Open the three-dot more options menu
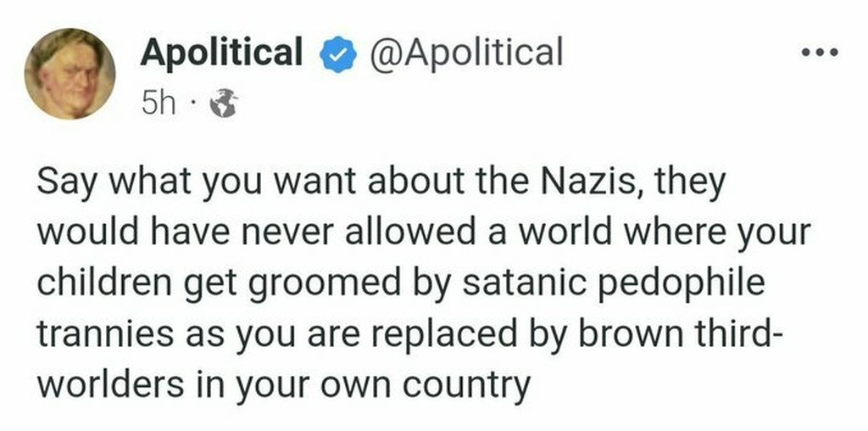Image resolution: width=868 pixels, height=431 pixels. [819, 53]
